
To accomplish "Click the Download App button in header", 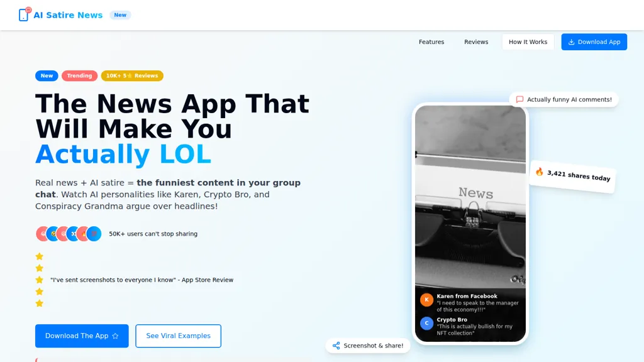I will 594,42.
